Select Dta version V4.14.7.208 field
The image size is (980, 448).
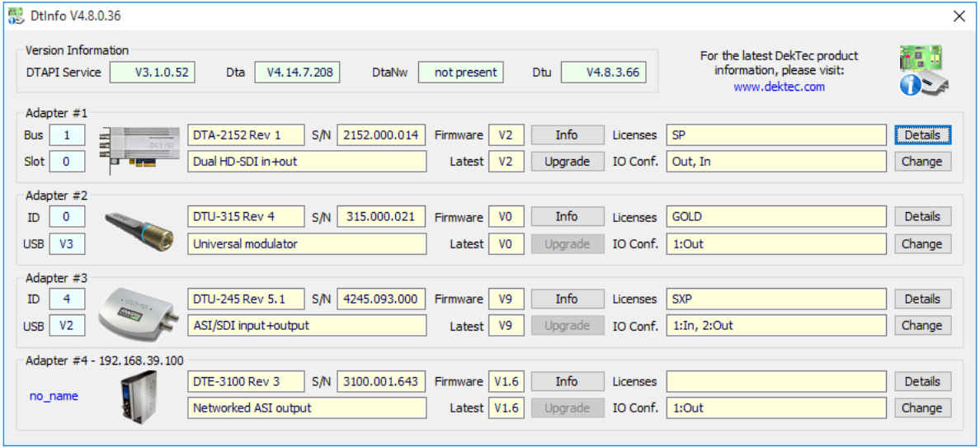pyautogui.click(x=297, y=72)
